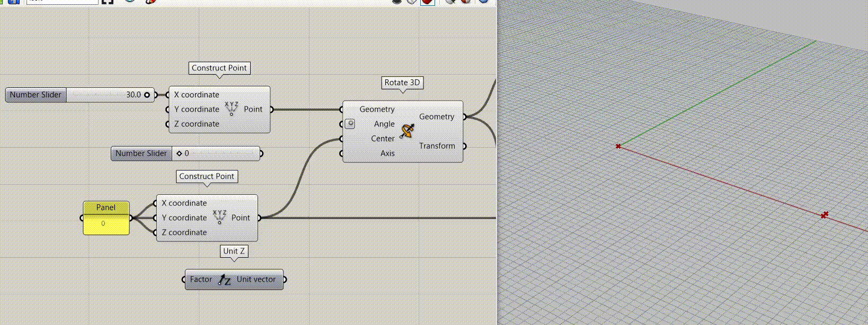Select the Number Slider label showing 0
The width and height of the screenshot is (868, 325).
pos(141,154)
